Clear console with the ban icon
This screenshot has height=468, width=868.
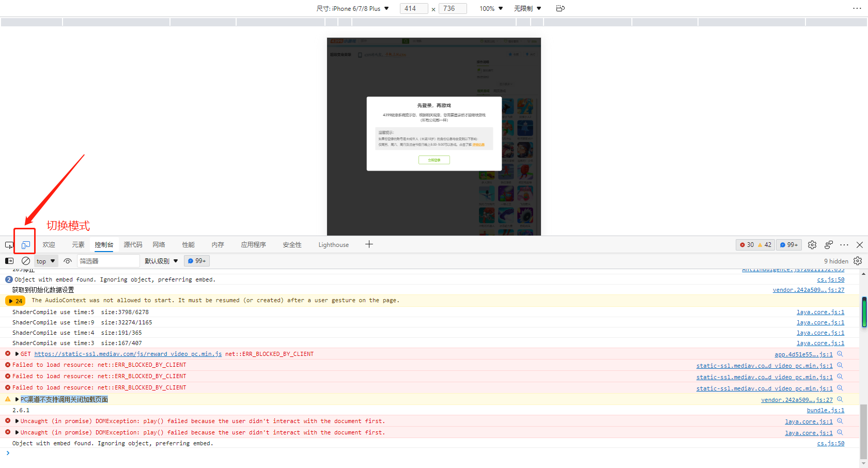click(x=26, y=261)
